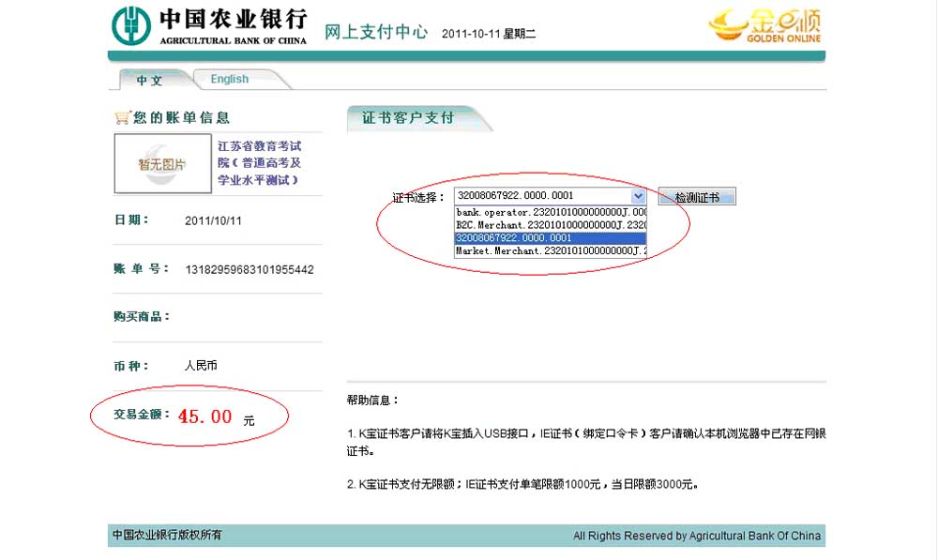The height and width of the screenshot is (560, 938).
Task: Click the 暂无图片 placeholder image
Action: (162, 163)
